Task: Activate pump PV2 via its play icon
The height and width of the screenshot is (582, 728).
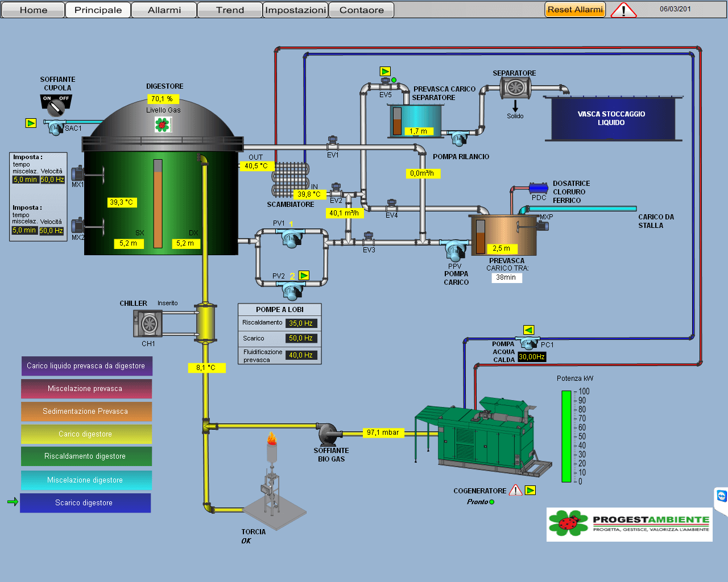Action: 304,275
